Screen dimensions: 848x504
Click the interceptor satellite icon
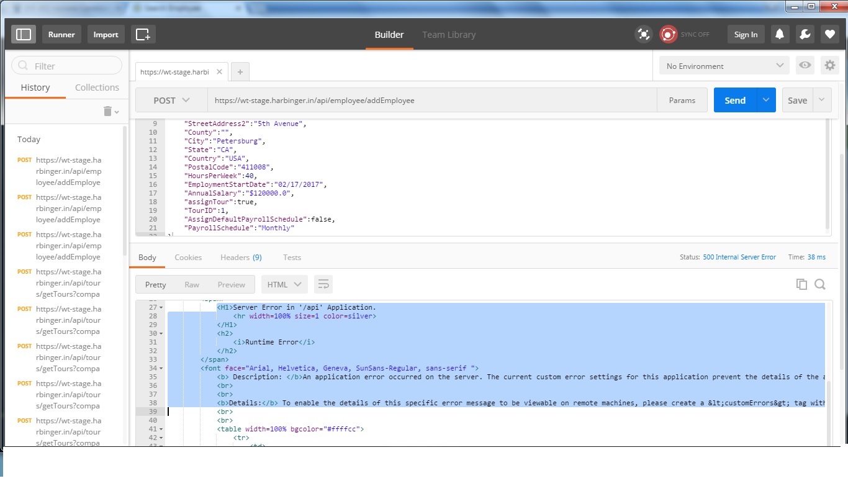click(644, 34)
